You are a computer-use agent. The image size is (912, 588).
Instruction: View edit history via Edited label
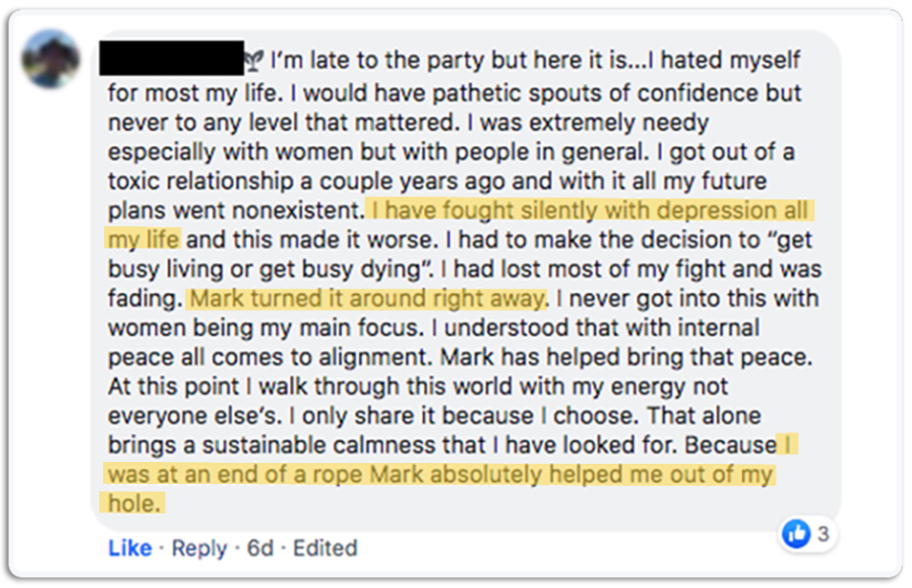click(x=326, y=548)
